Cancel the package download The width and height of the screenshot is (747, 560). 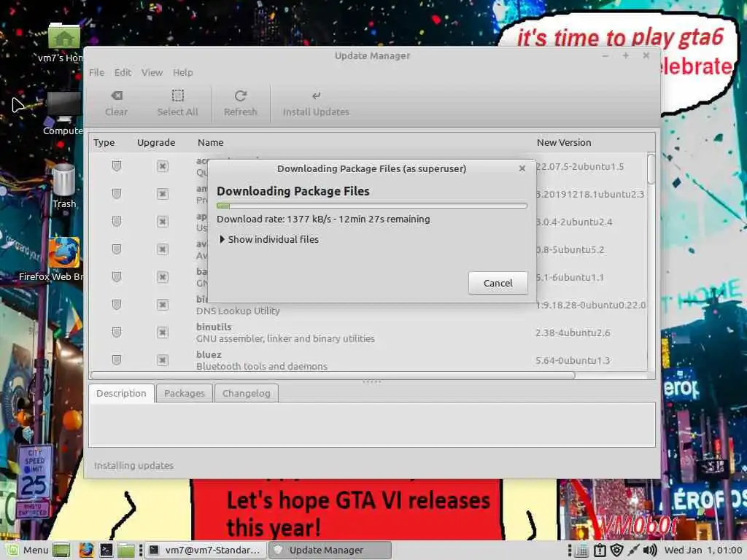click(x=498, y=283)
